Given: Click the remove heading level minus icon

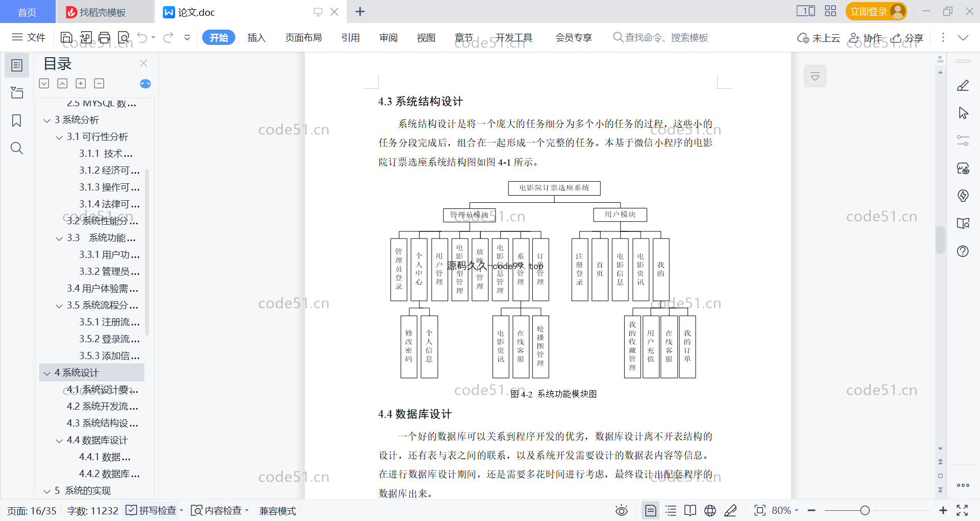Looking at the screenshot, I should click(99, 83).
